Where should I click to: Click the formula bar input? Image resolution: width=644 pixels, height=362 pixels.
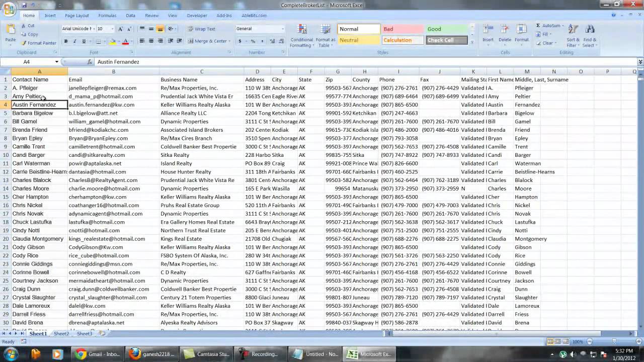tap(365, 62)
